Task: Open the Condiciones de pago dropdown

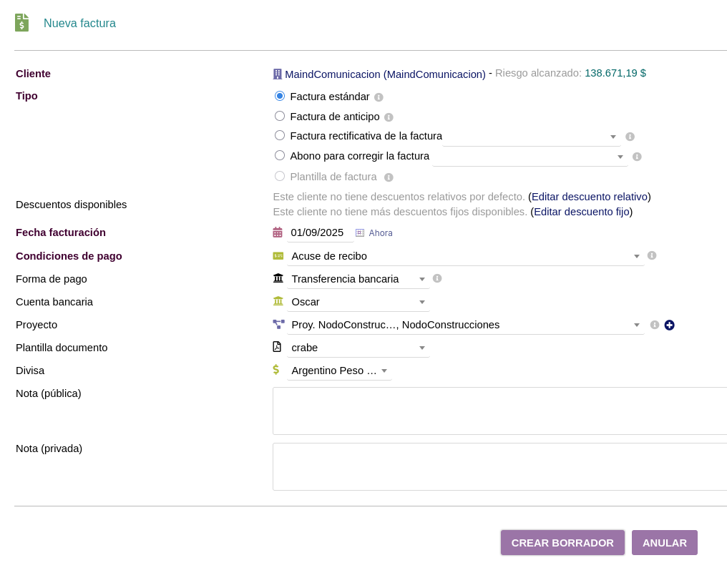Action: click(x=465, y=256)
